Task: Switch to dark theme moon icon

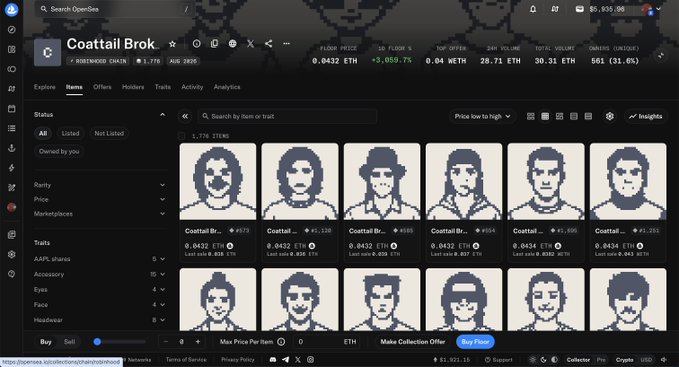Action: point(543,360)
